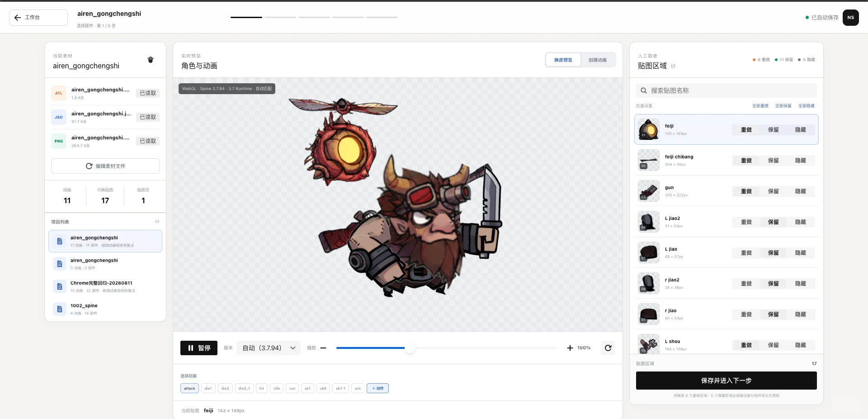Set feiji to 重做
868x419 pixels.
coord(746,130)
